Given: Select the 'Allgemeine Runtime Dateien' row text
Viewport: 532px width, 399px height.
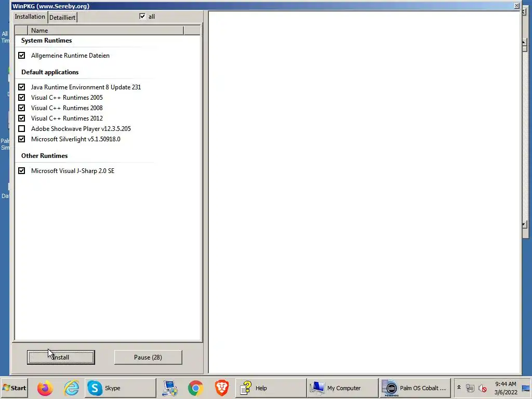Looking at the screenshot, I should tap(70, 55).
